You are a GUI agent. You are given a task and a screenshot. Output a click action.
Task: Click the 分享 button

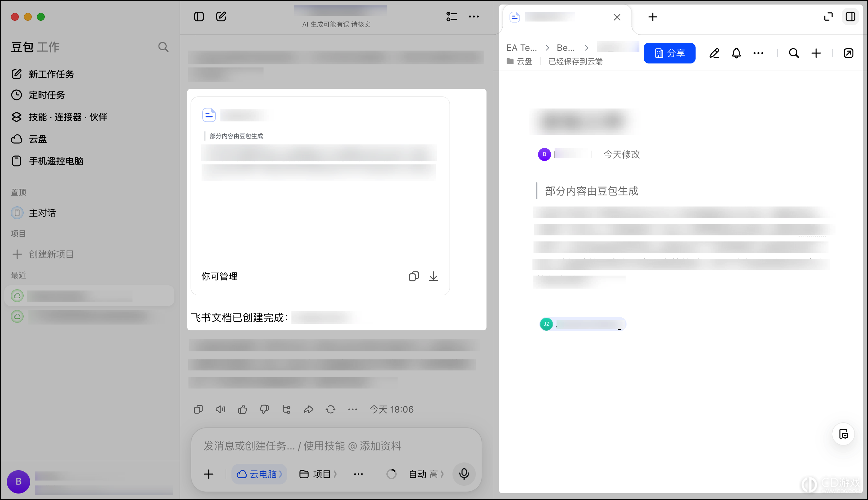669,53
